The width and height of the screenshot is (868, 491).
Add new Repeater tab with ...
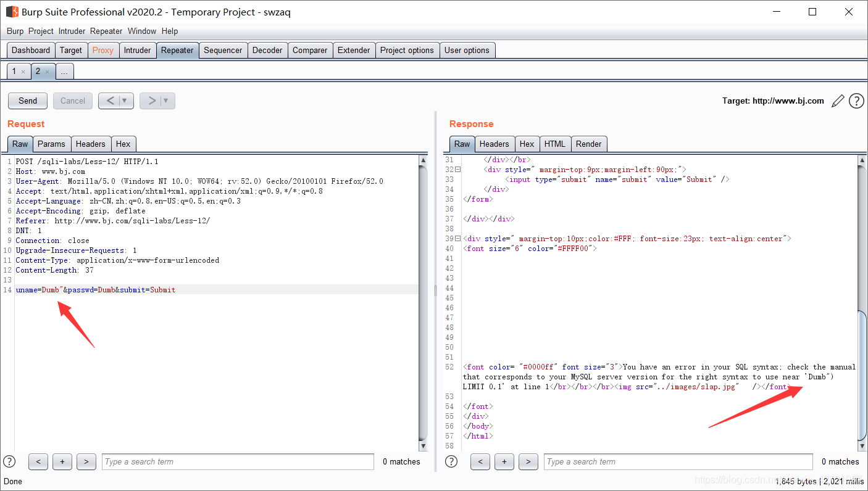tap(64, 72)
